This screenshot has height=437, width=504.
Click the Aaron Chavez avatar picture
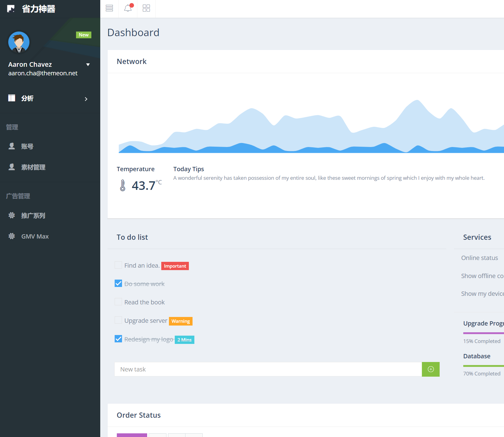tap(19, 42)
